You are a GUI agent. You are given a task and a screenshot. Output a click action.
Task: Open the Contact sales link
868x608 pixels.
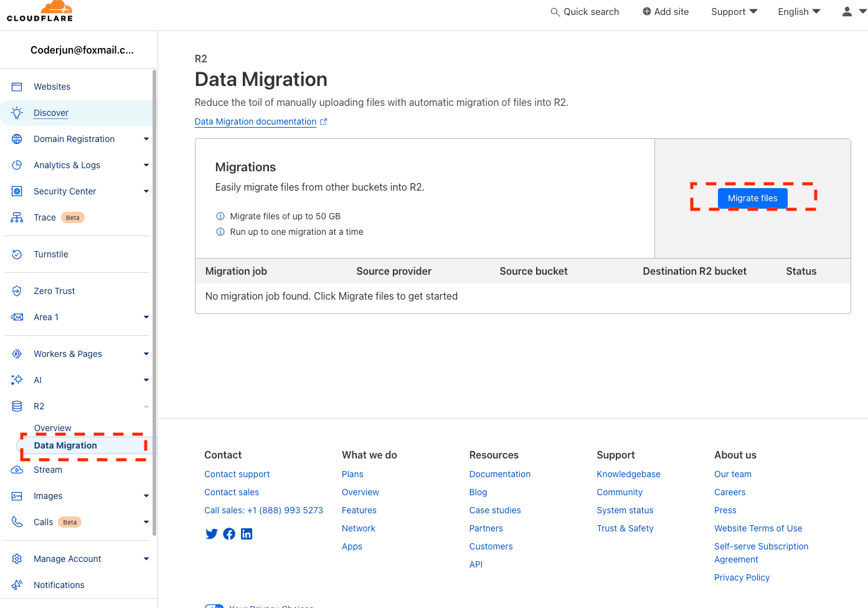[x=232, y=492]
